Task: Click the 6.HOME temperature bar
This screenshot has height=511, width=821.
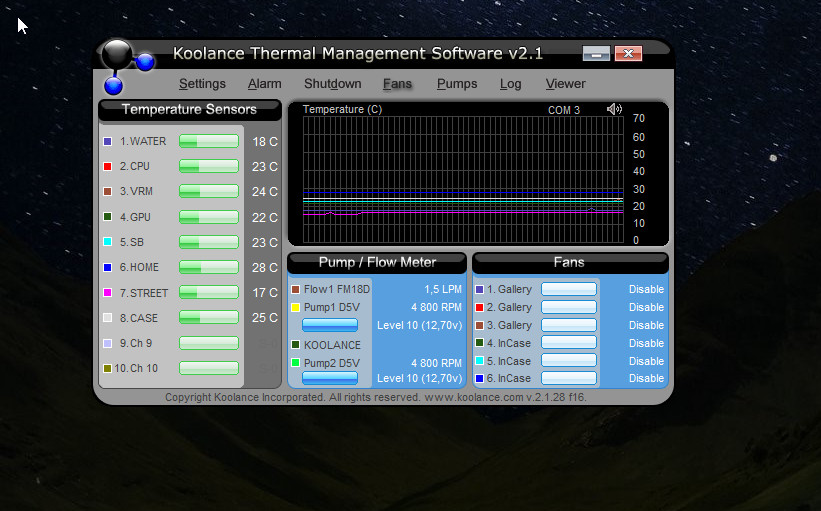Action: (x=209, y=267)
